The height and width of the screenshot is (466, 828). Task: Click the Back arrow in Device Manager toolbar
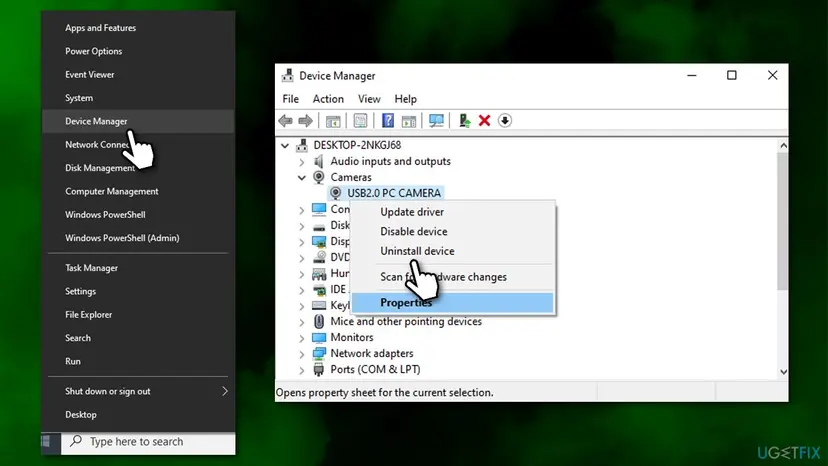[x=286, y=120]
